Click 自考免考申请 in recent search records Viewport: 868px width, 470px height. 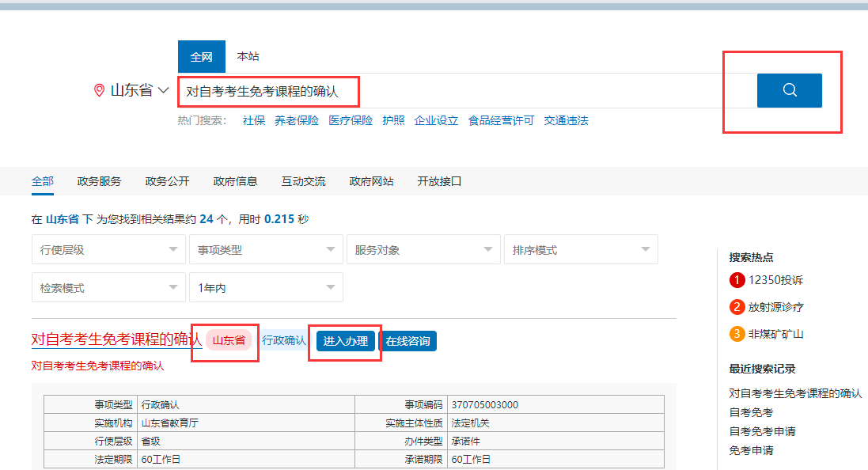coord(762,431)
